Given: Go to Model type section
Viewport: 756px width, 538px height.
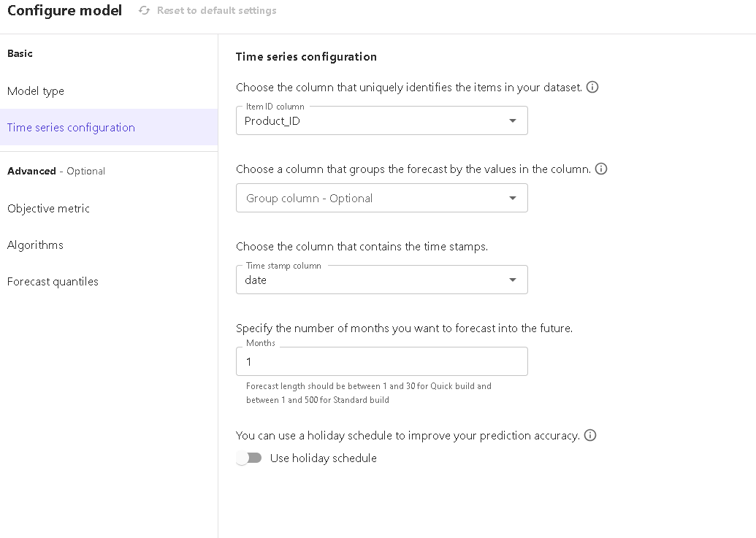Looking at the screenshot, I should click(36, 91).
